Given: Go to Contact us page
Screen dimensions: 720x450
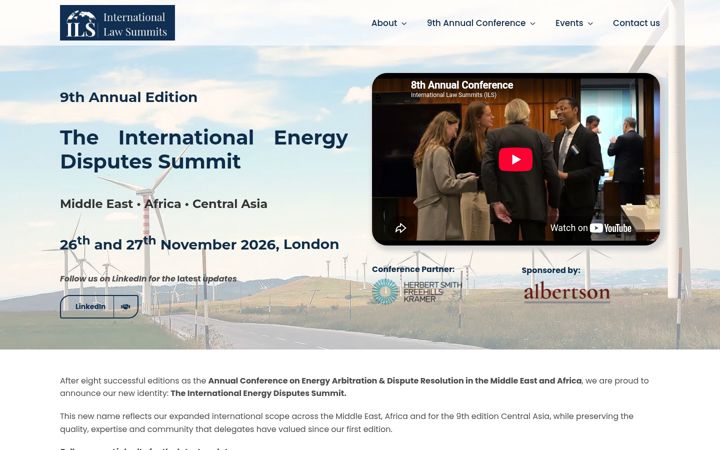Looking at the screenshot, I should [636, 23].
